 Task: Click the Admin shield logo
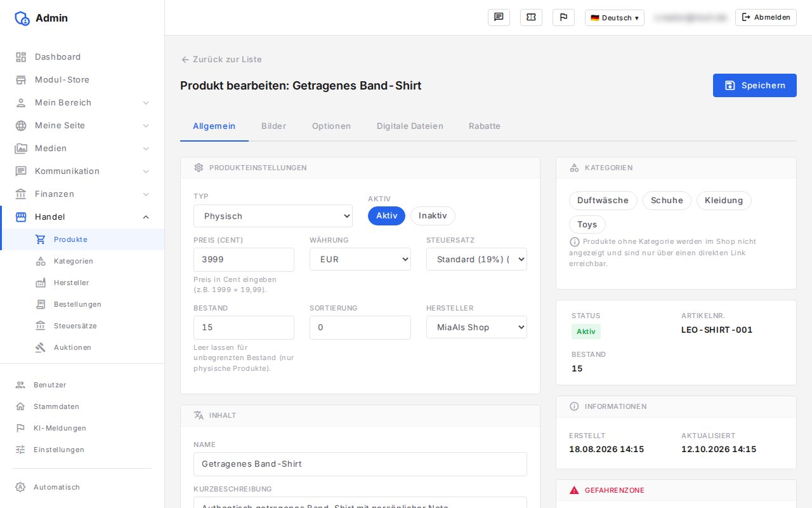coord(22,18)
